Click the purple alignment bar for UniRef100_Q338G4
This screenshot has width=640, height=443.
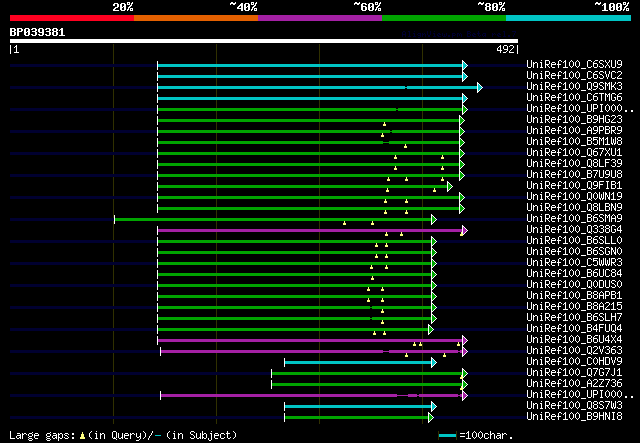click(x=310, y=231)
